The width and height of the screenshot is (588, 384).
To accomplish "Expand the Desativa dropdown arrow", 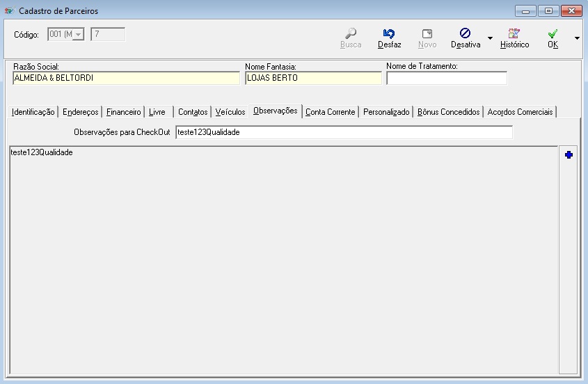I will coord(490,38).
